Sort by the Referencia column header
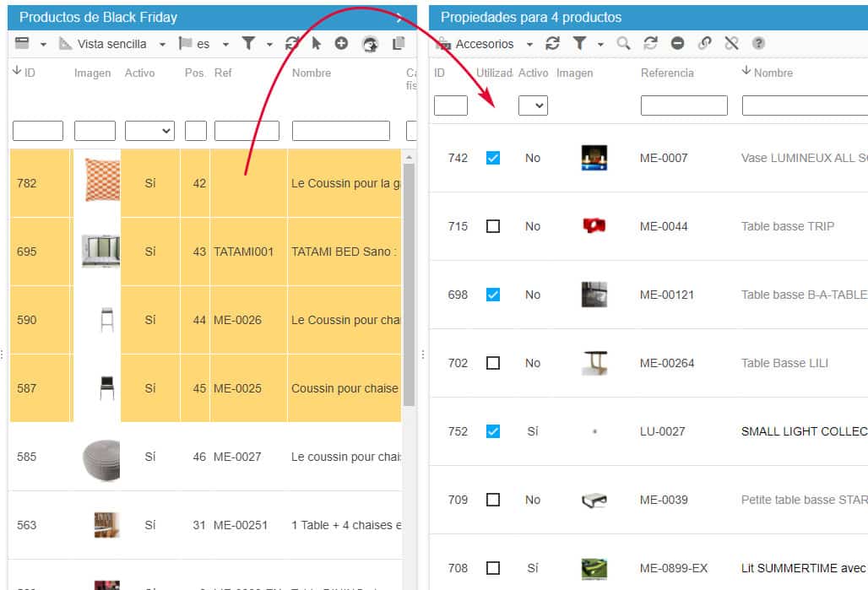The image size is (868, 590). coord(667,73)
